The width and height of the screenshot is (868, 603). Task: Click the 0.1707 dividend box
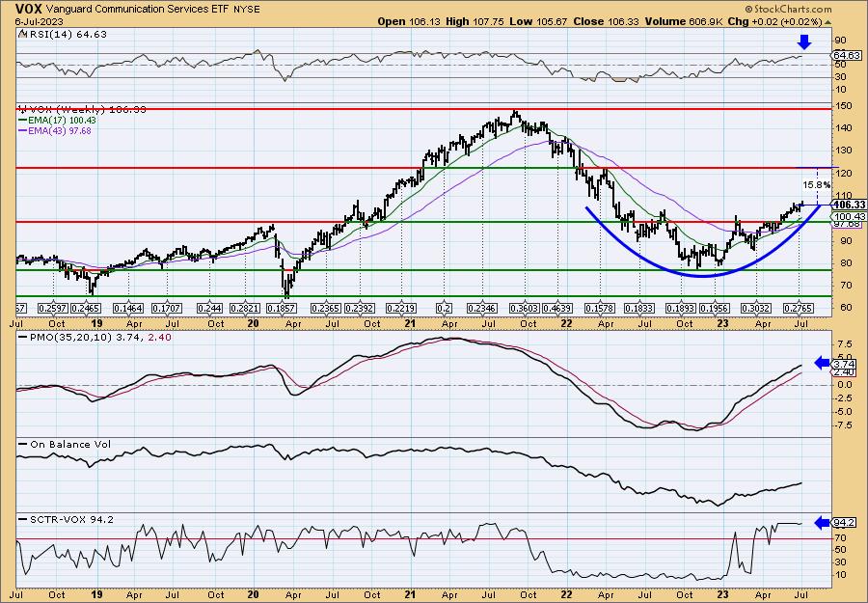167,308
